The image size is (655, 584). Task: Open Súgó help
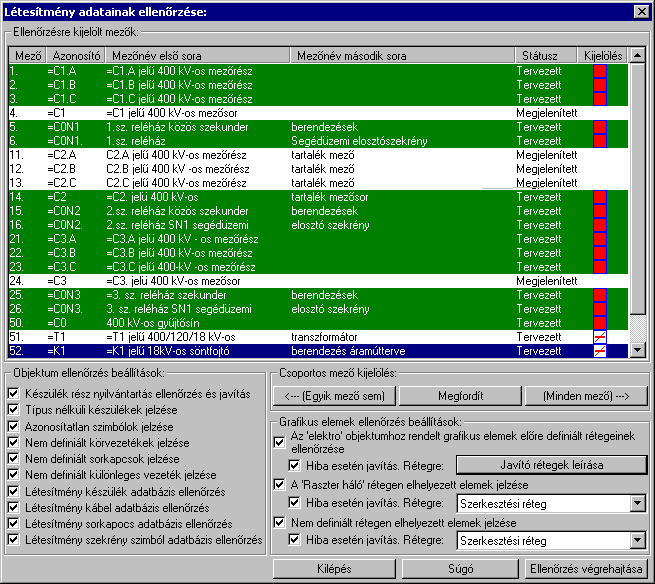(x=460, y=569)
